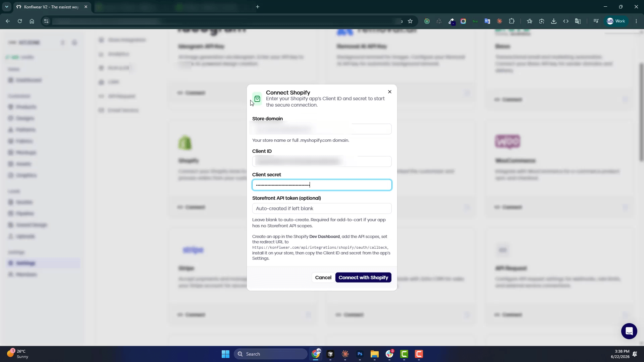The width and height of the screenshot is (644, 362).
Task: Click the green script text extension icon
Action: [475, 21]
